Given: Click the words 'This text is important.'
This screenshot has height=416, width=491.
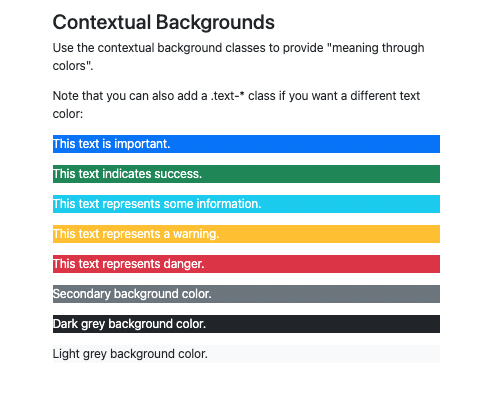Looking at the screenshot, I should click(112, 144).
